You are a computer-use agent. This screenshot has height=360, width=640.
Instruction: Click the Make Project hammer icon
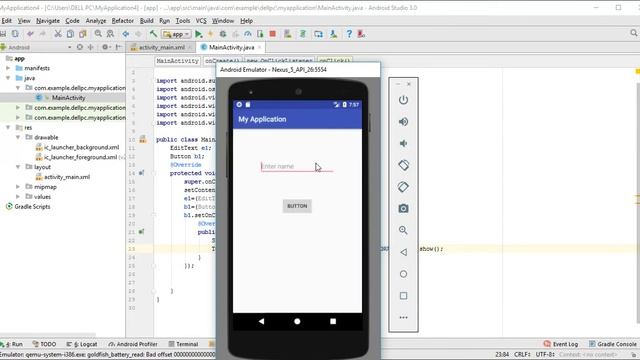point(153,34)
